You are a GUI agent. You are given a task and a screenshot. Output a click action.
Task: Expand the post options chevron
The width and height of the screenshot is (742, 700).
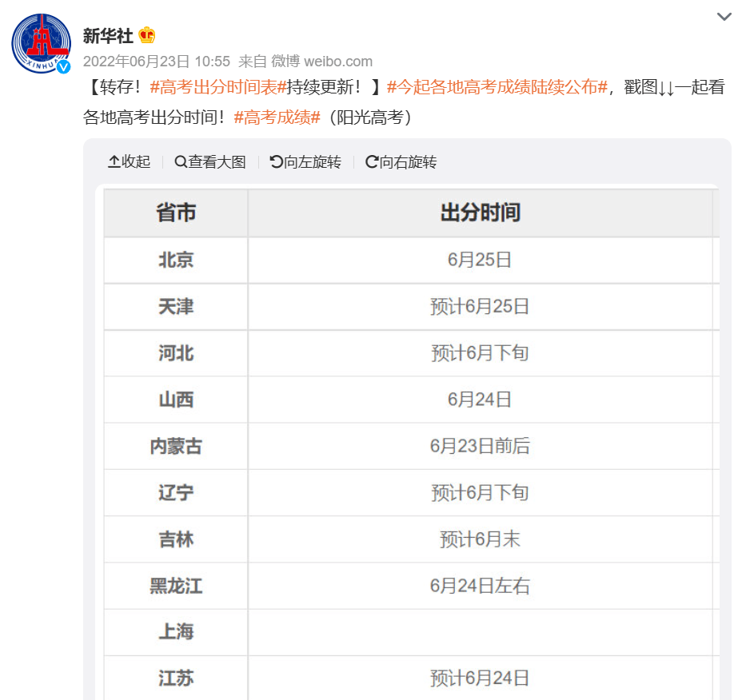[x=724, y=17]
